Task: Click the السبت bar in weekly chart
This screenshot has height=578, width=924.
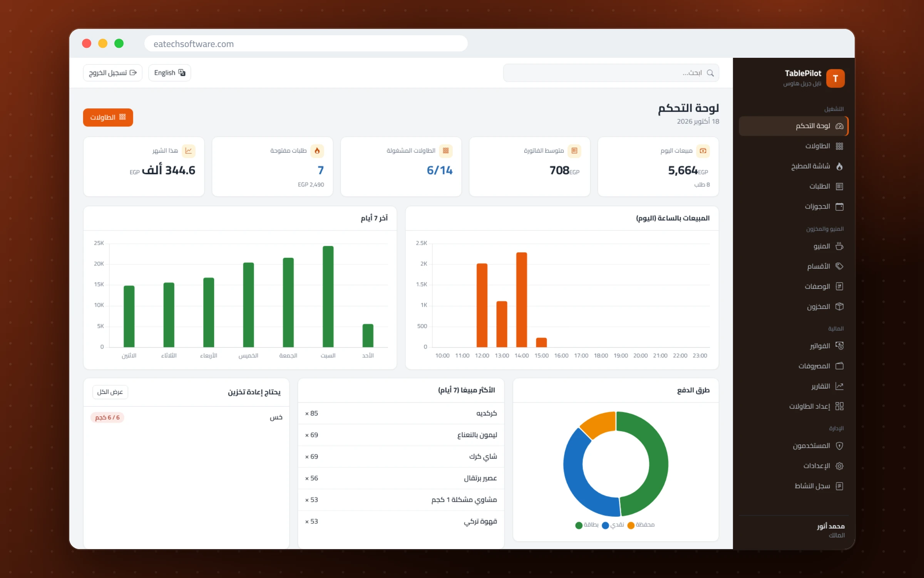Action: [x=328, y=296]
